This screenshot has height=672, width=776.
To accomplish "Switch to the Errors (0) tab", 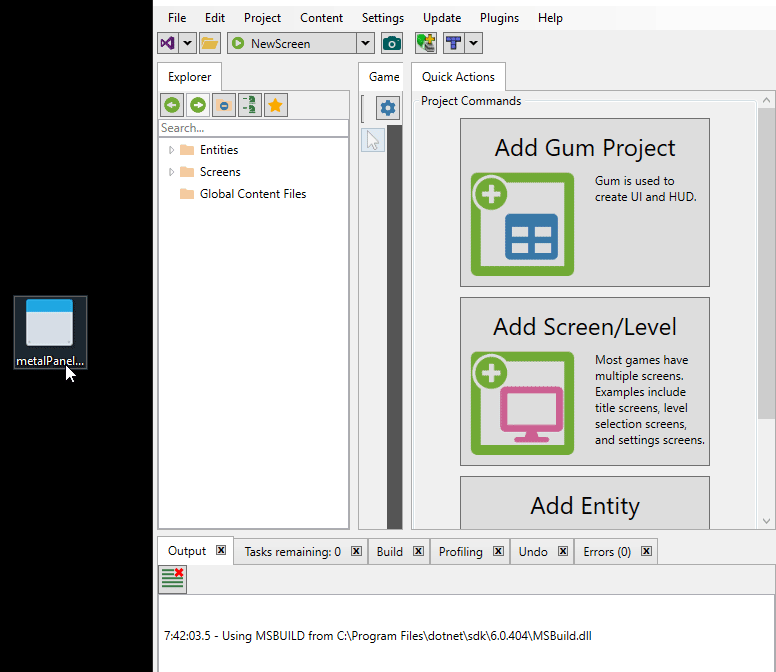I will click(606, 552).
